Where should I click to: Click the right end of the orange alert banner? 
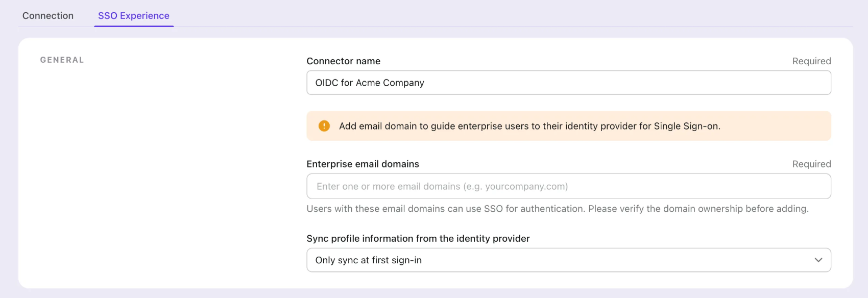point(807,126)
